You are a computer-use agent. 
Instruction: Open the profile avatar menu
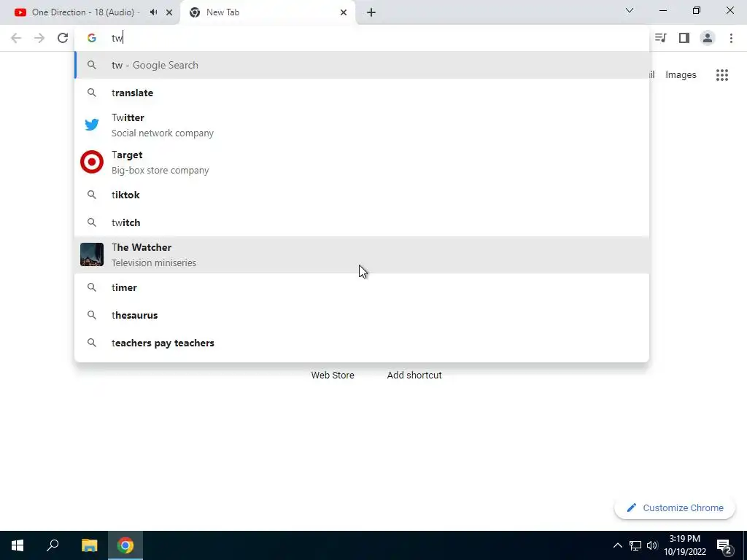(x=708, y=38)
